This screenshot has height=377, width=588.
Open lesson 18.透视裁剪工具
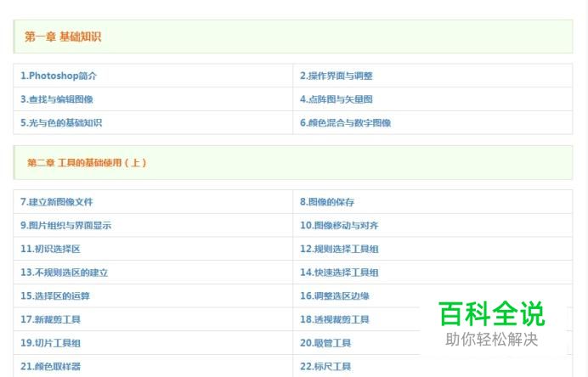pos(335,319)
